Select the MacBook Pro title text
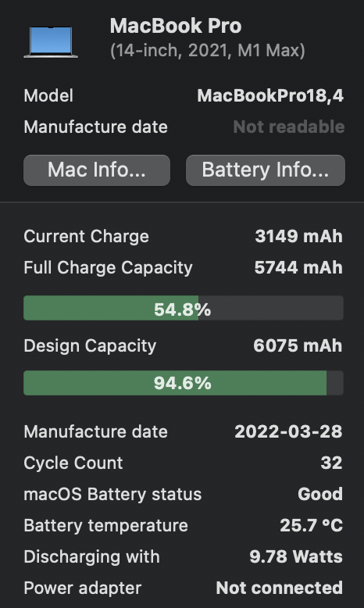Viewport: 364px width, 608px height. 176,26
